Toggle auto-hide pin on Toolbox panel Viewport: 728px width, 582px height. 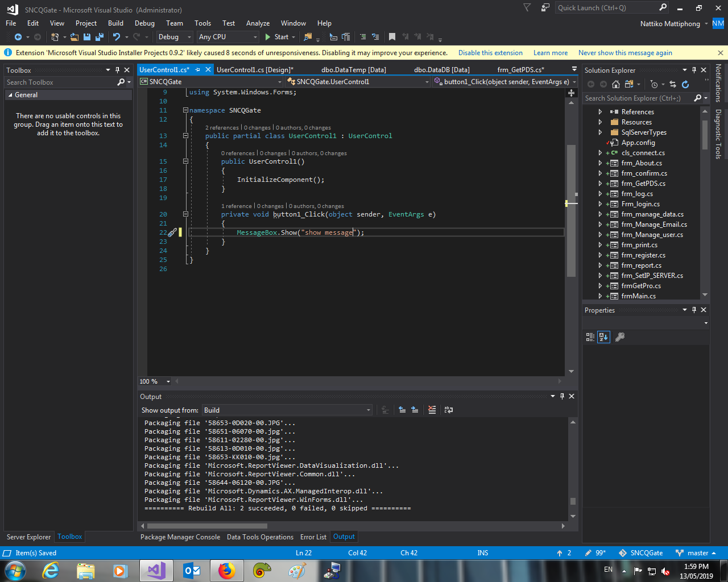coord(117,70)
